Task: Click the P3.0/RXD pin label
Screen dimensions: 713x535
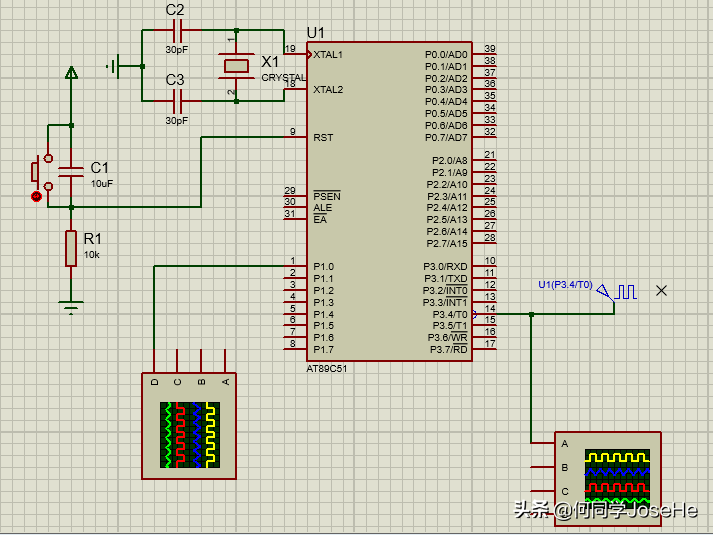Action: 445,266
